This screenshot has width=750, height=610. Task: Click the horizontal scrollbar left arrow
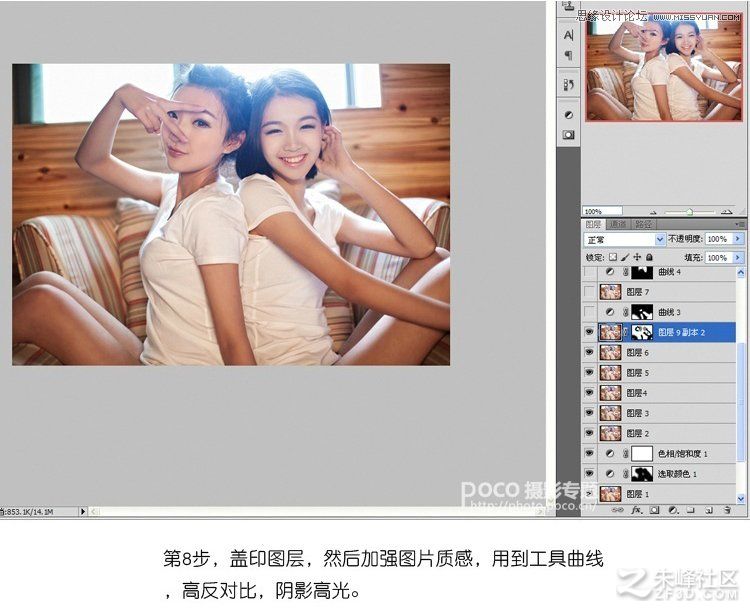[94, 511]
